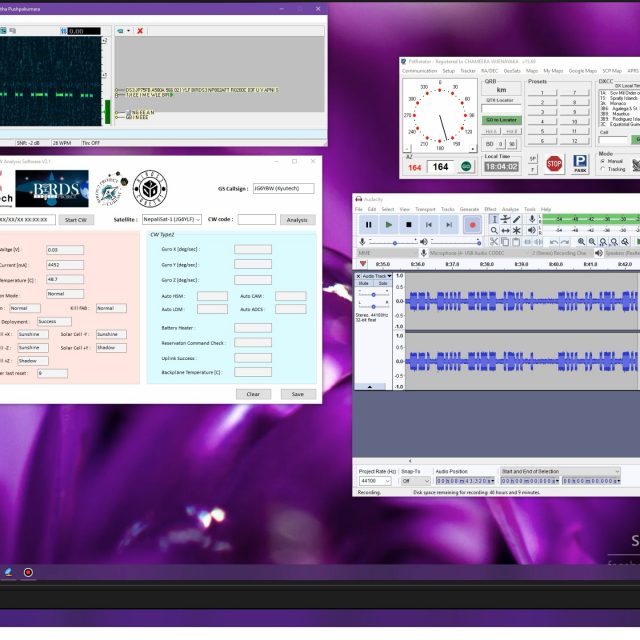The image size is (640, 640).
Task: Click the Analysis button next to CW code
Action: (297, 219)
